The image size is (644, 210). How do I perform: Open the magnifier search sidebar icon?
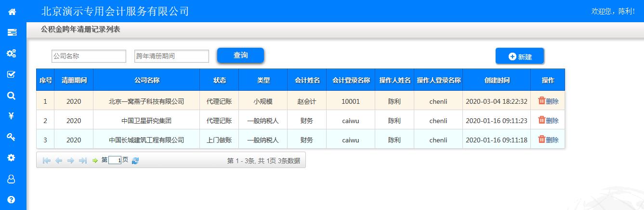coord(12,96)
